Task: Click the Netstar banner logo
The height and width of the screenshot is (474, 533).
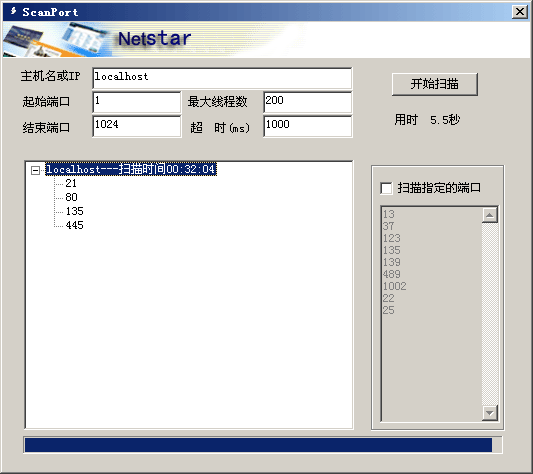Action: [x=155, y=38]
